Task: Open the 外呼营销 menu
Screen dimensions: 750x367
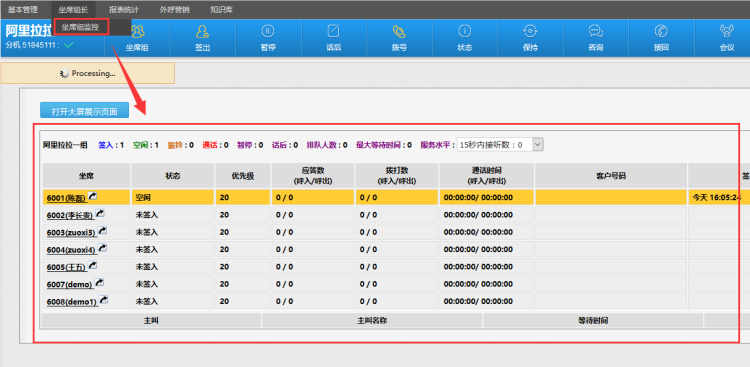Action: 175,9
